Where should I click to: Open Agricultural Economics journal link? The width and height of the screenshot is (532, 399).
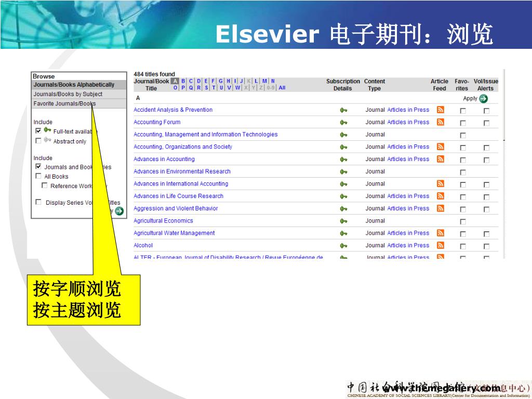[163, 220]
